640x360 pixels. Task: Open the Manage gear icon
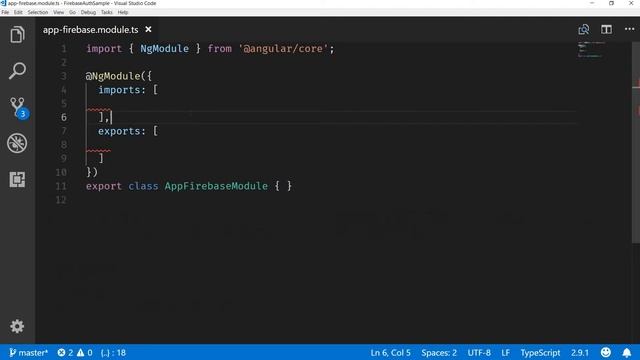17,326
